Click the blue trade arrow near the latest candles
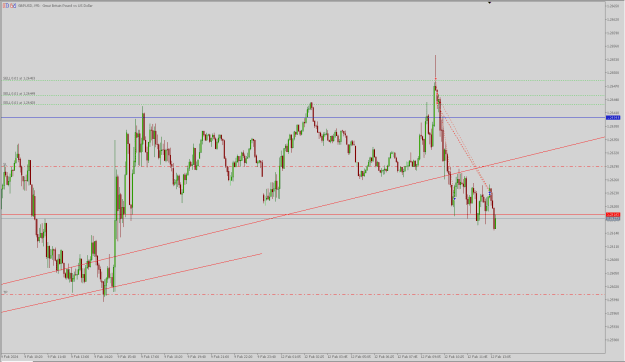 coord(490,193)
